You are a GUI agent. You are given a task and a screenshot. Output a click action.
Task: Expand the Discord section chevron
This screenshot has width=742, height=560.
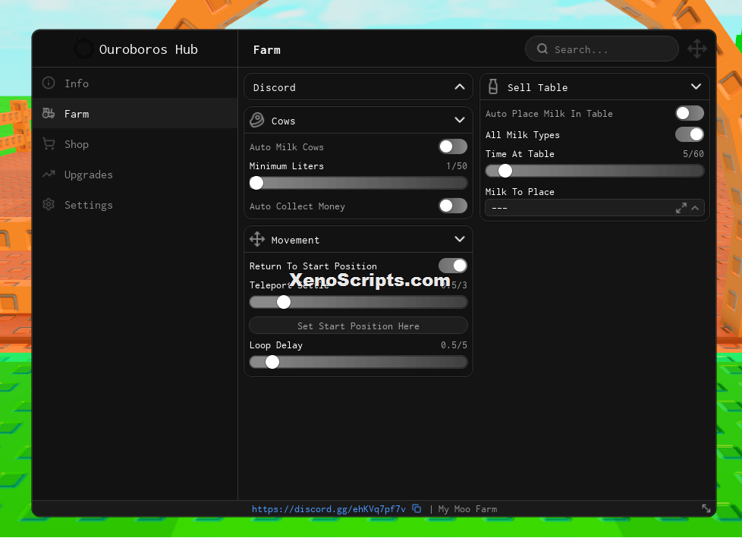point(460,87)
